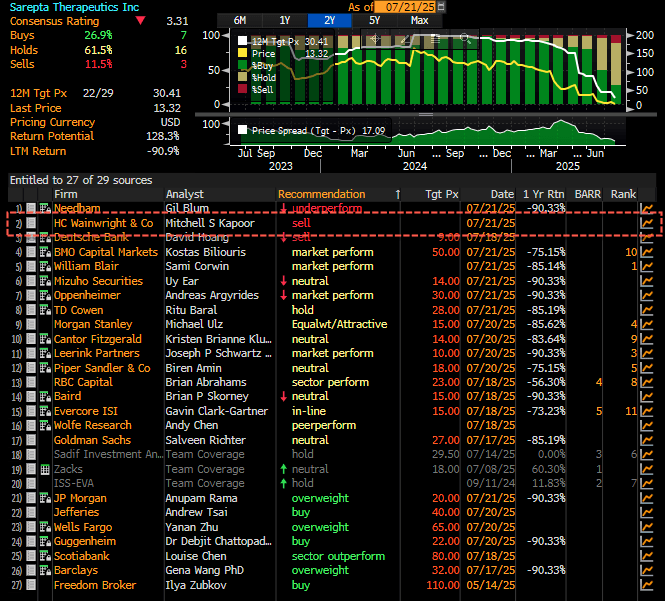
Task: Open the Wells Fargo firm link
Action: (85, 527)
